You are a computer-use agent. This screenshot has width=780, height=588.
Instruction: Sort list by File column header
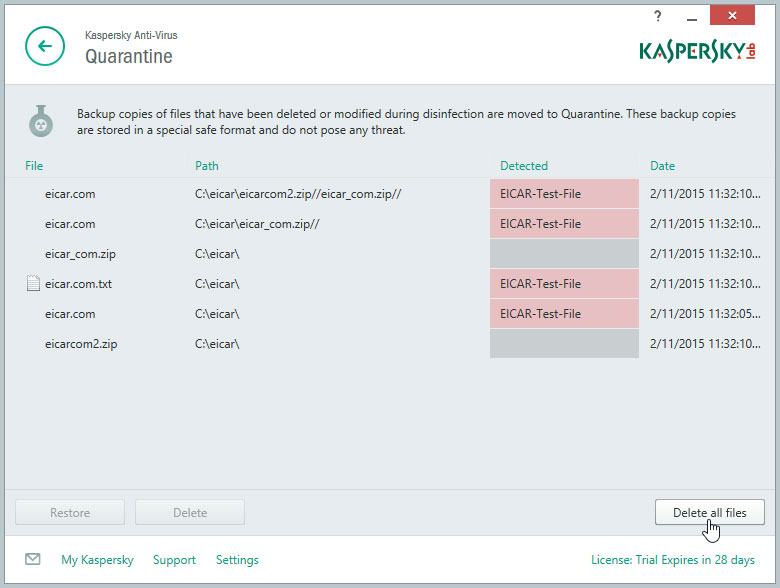34,166
